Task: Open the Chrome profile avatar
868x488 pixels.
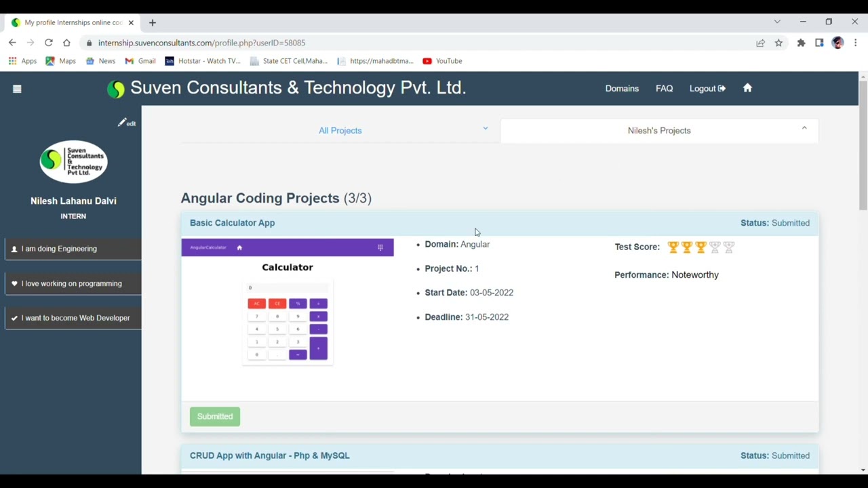Action: coord(837,43)
